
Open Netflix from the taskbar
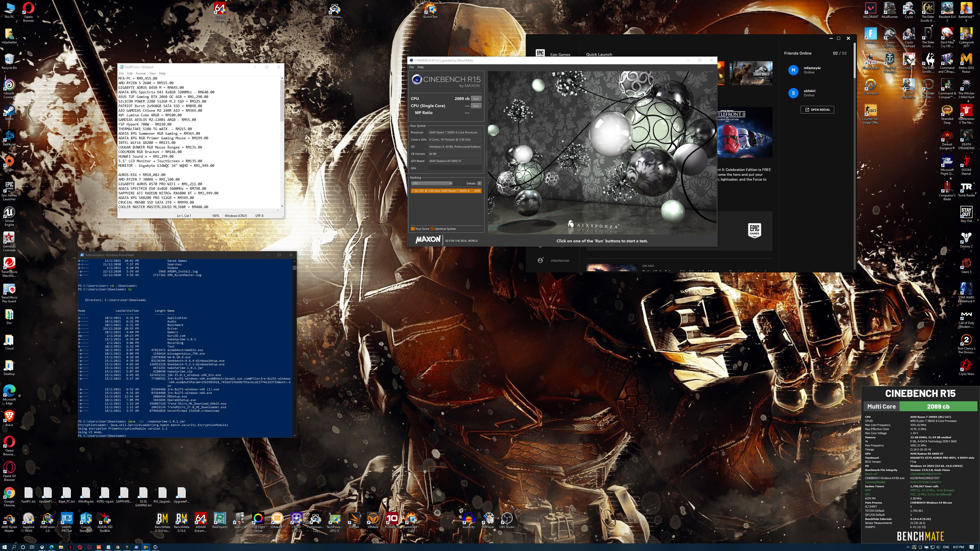70,547
